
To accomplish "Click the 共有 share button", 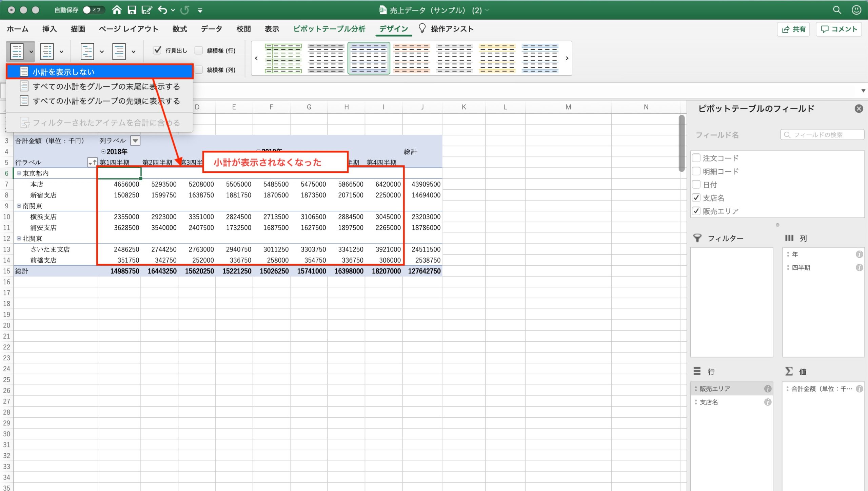I will coord(793,29).
